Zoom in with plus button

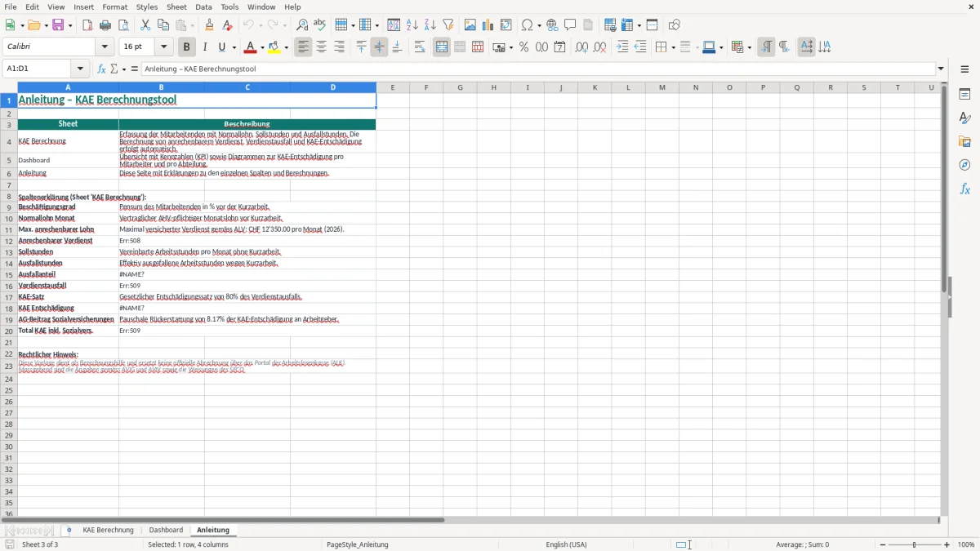(947, 544)
